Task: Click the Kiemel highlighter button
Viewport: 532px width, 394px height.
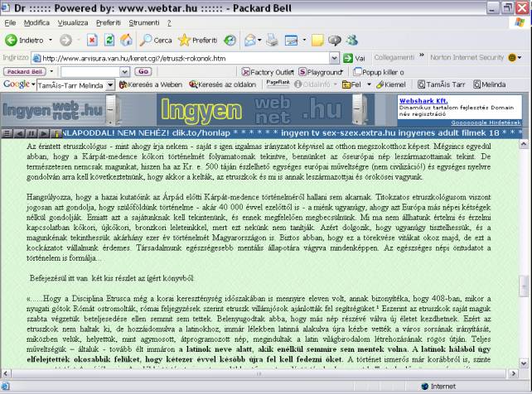Action: (391, 84)
